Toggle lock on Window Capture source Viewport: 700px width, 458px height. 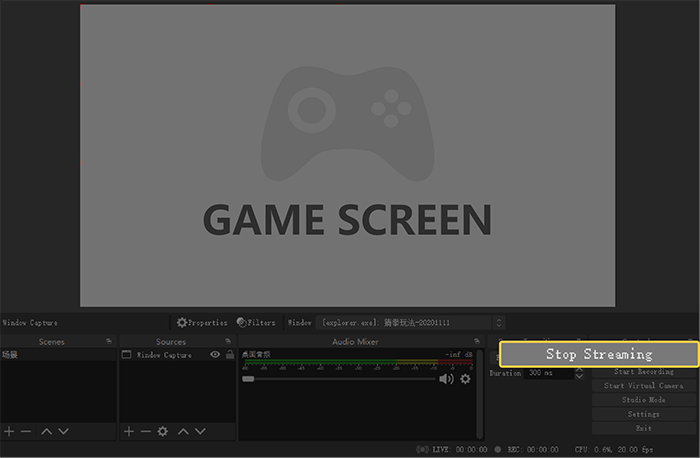click(229, 355)
